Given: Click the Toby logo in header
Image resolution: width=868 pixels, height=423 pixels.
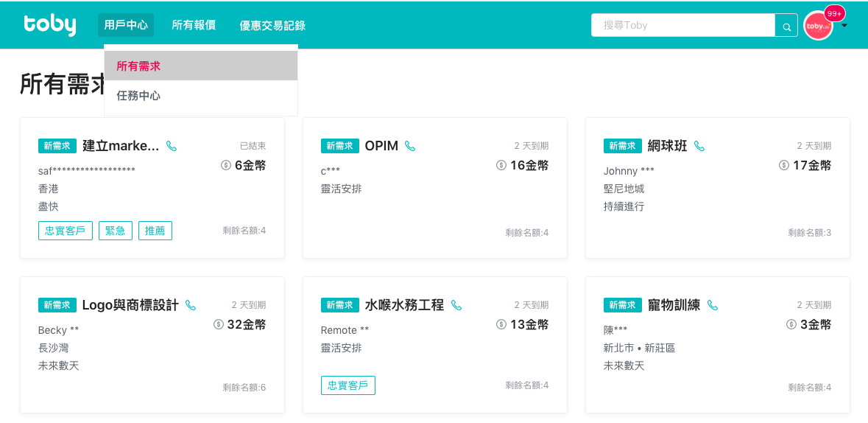Looking at the screenshot, I should [50, 25].
